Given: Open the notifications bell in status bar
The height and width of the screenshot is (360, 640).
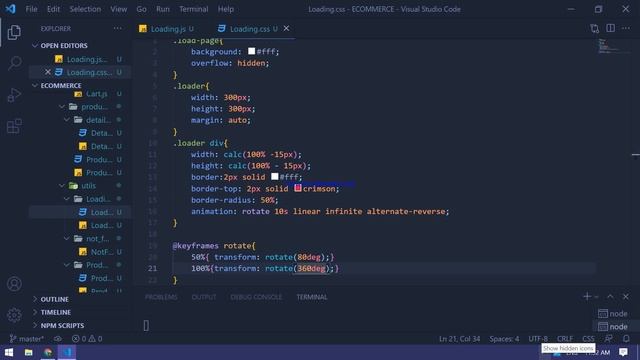Looking at the screenshot, I should tap(626, 338).
